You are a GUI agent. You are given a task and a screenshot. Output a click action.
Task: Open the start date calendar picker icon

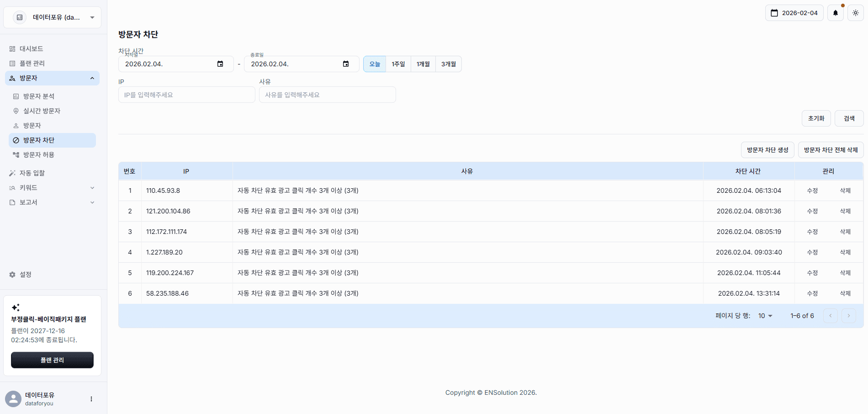220,64
